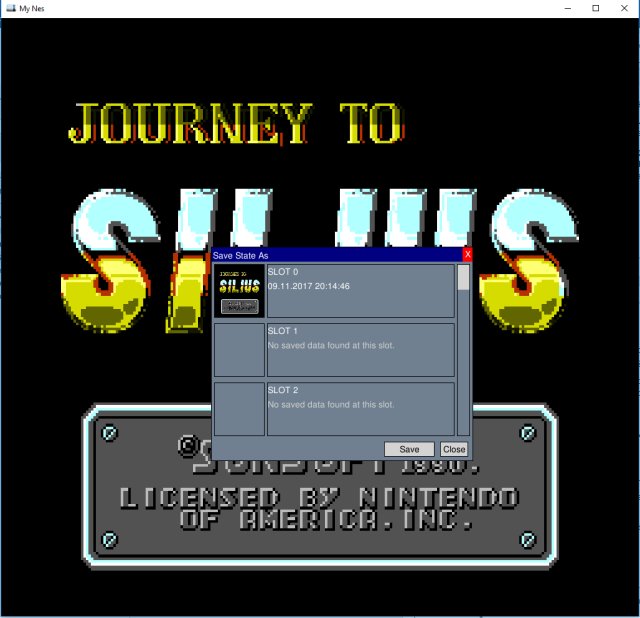
Task: Select SLOT 0 saved state entry
Action: coord(360,291)
